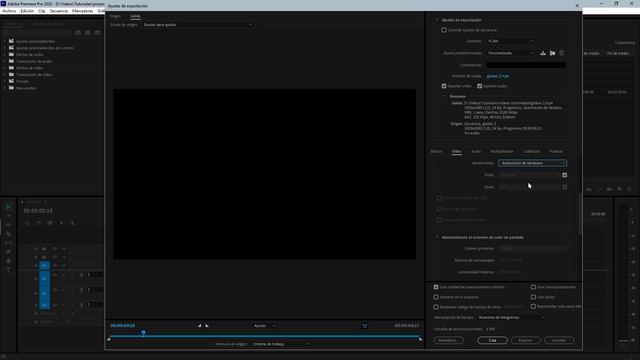Click the Metadatos button

(x=449, y=340)
